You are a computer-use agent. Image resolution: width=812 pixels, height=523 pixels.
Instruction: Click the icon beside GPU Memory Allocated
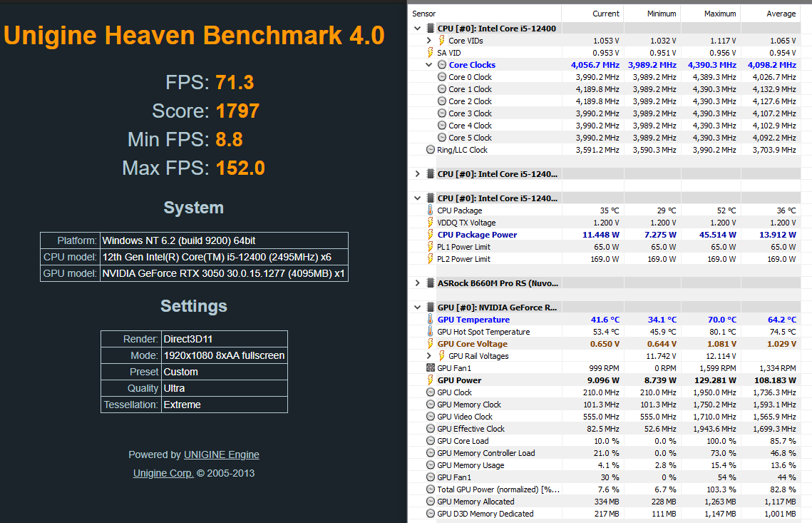tap(431, 501)
